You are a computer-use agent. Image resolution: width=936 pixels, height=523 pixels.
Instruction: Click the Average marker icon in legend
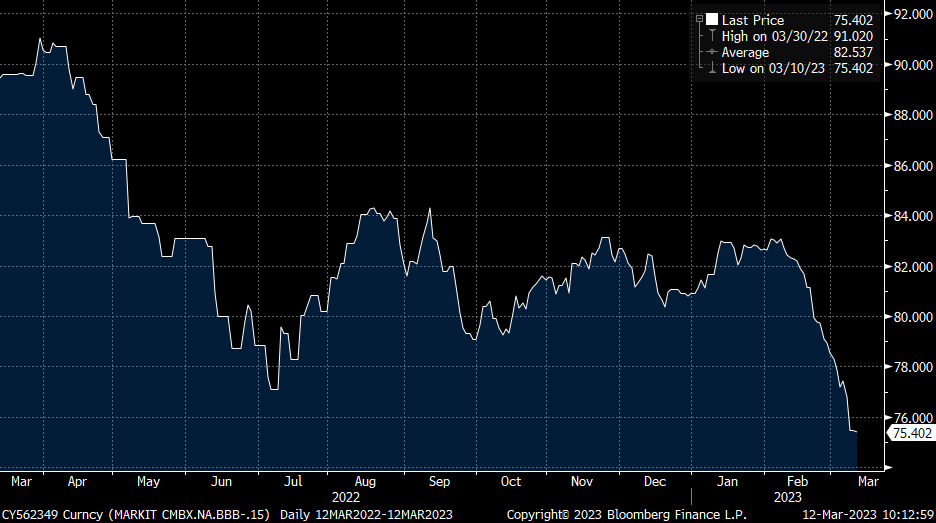[710, 52]
